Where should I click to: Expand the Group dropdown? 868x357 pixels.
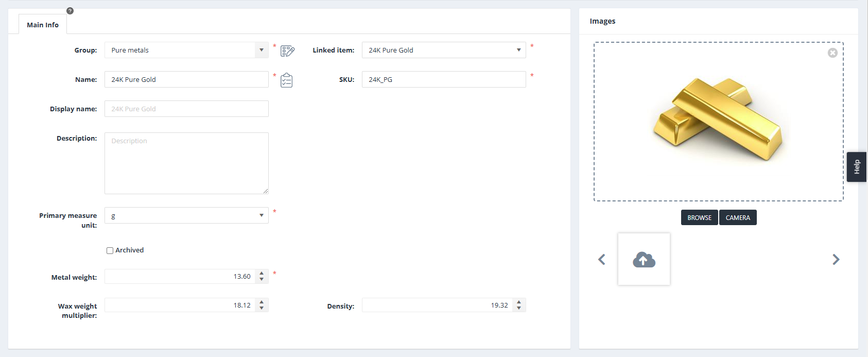coord(262,50)
